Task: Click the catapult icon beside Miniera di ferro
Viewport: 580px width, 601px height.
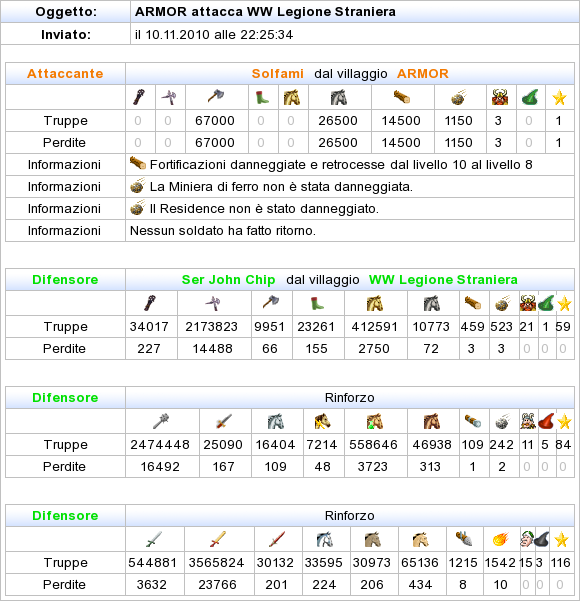Action: (138, 186)
